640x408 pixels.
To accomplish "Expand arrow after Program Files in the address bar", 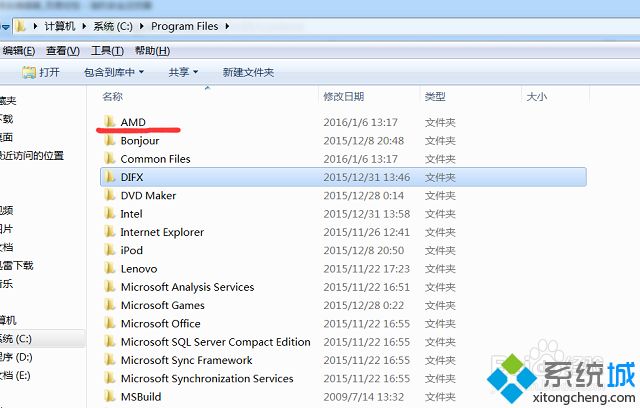I will pos(227,27).
